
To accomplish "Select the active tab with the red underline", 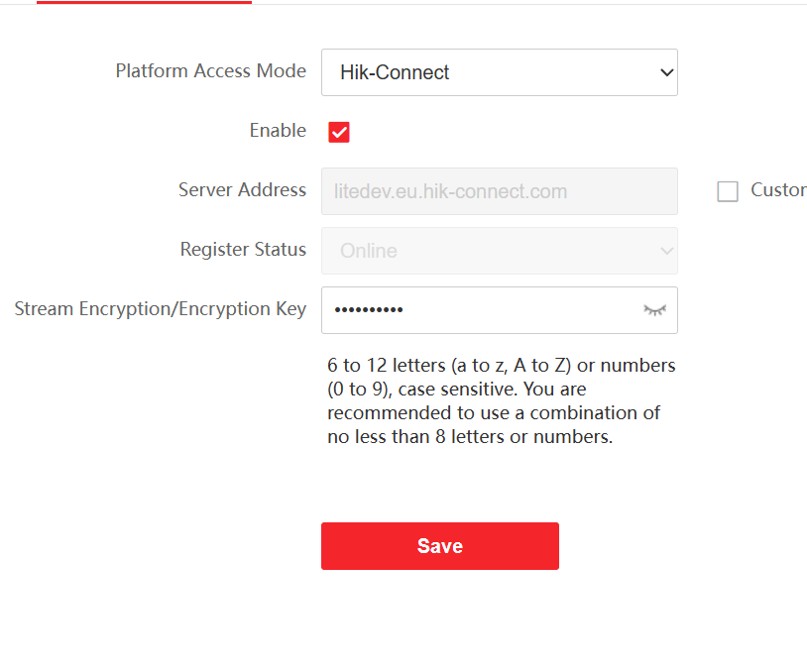I will pyautogui.click(x=144, y=2).
